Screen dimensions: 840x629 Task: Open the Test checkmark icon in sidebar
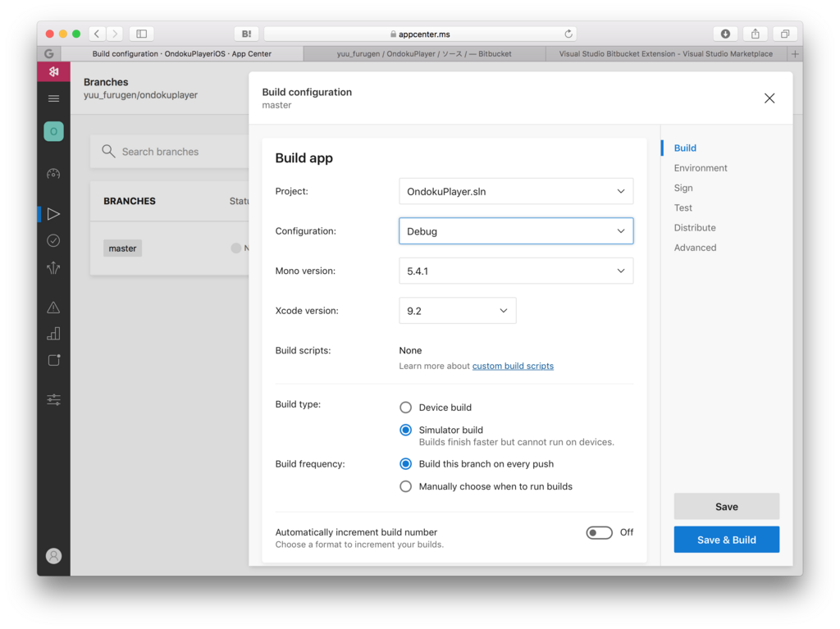coord(53,240)
